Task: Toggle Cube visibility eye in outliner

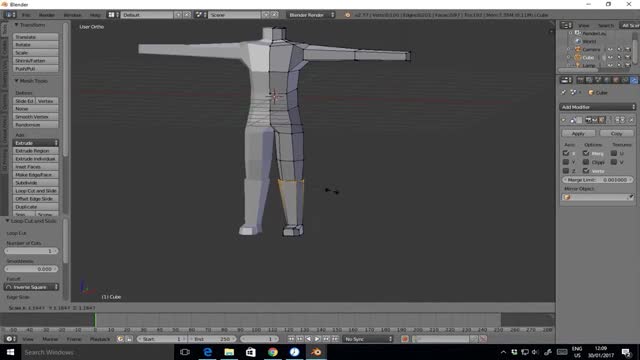Action: [x=610, y=58]
